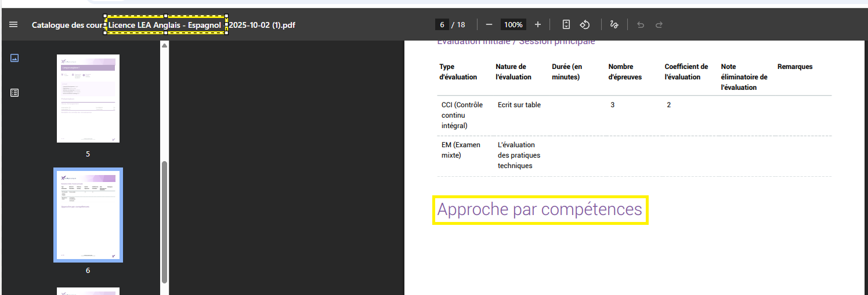
Task: Click the page number field showing 6
Action: click(x=442, y=24)
